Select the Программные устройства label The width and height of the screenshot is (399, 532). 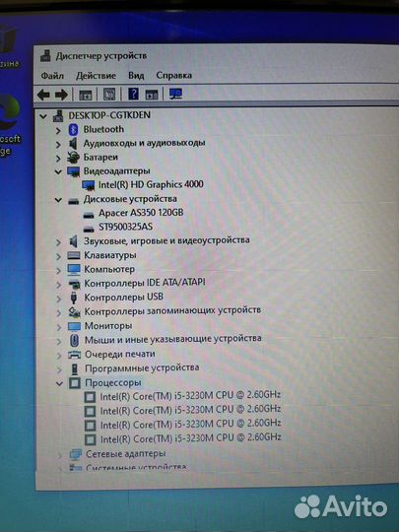click(x=142, y=368)
